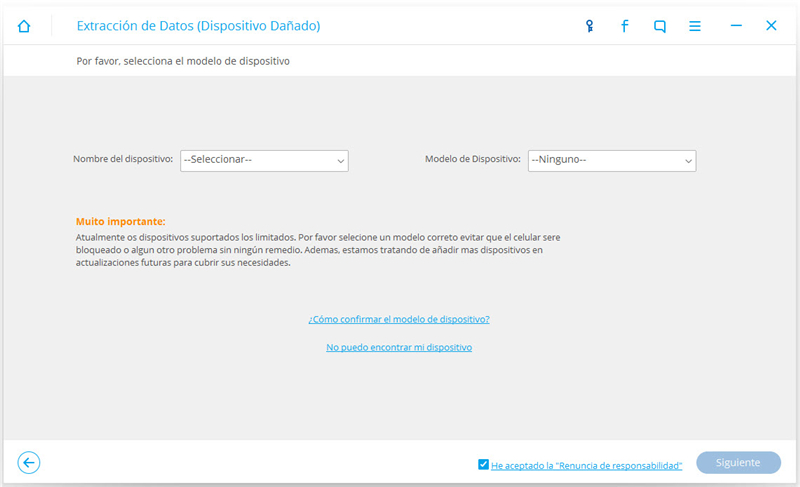Screen dimensions: 800x487
Task: Click the Siguiente button
Action: point(738,463)
